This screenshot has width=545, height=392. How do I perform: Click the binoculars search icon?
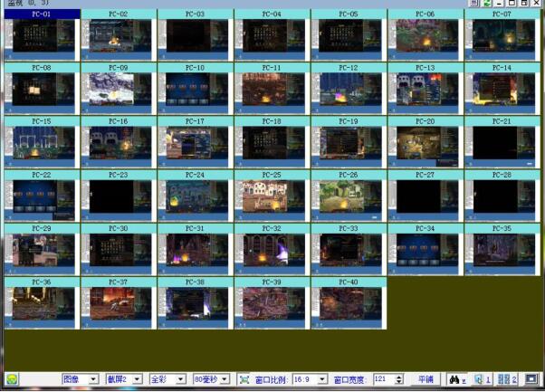point(454,379)
